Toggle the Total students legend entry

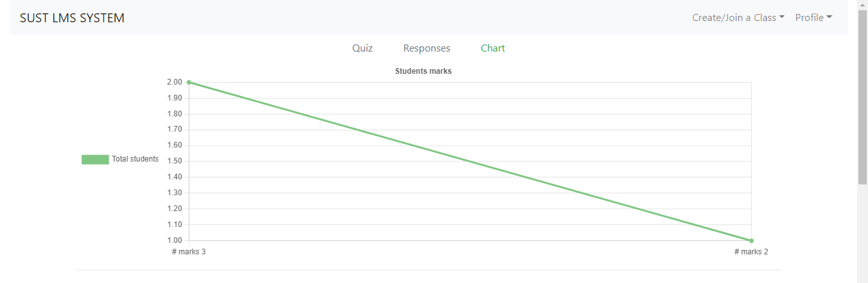click(120, 159)
